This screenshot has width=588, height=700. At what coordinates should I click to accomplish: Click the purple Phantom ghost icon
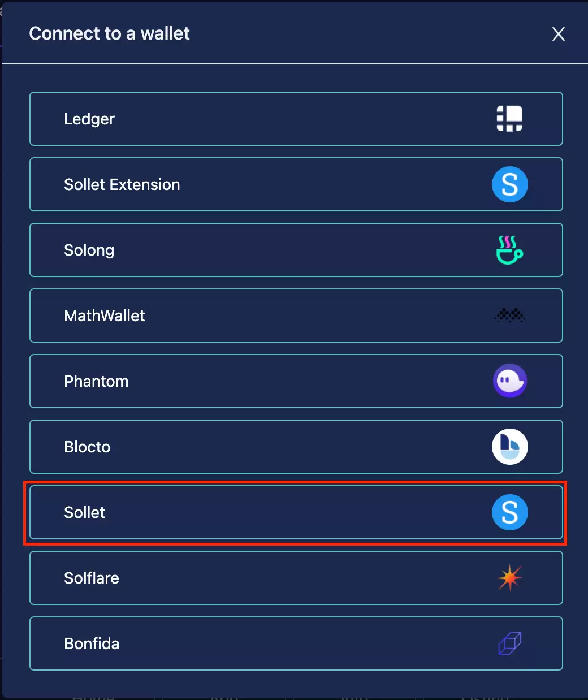(x=509, y=381)
